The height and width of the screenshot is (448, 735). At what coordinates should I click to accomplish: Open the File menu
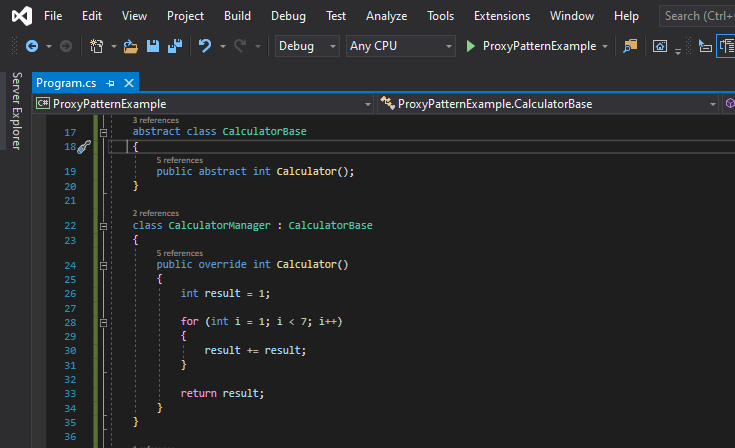pyautogui.click(x=53, y=16)
